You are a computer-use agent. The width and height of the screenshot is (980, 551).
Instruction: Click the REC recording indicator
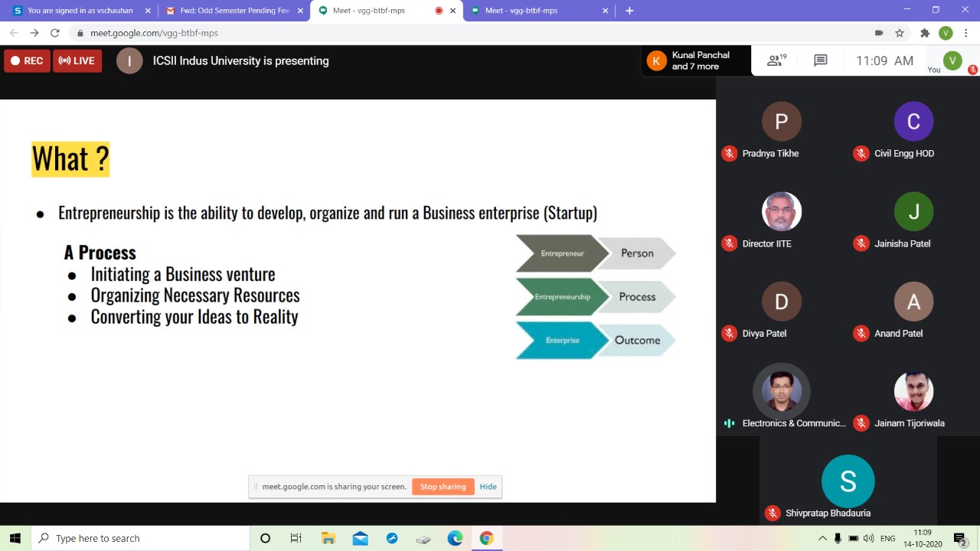(x=27, y=61)
